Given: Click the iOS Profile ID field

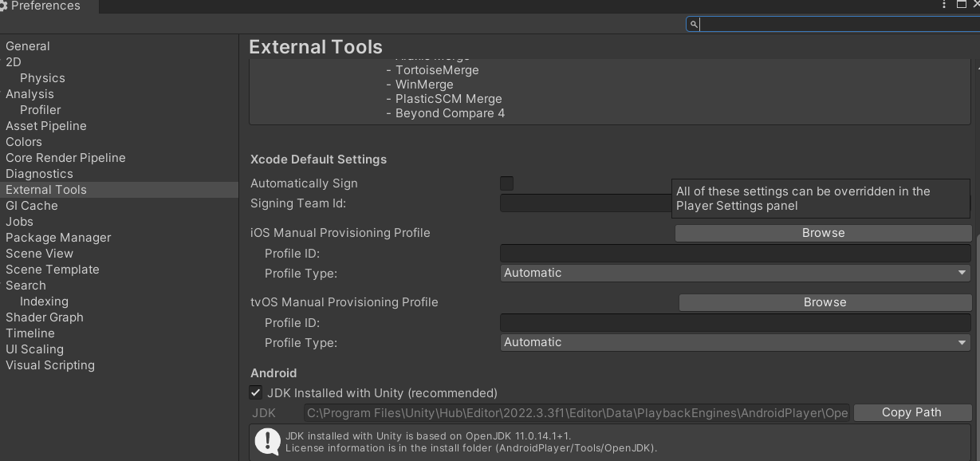Looking at the screenshot, I should (735, 254).
